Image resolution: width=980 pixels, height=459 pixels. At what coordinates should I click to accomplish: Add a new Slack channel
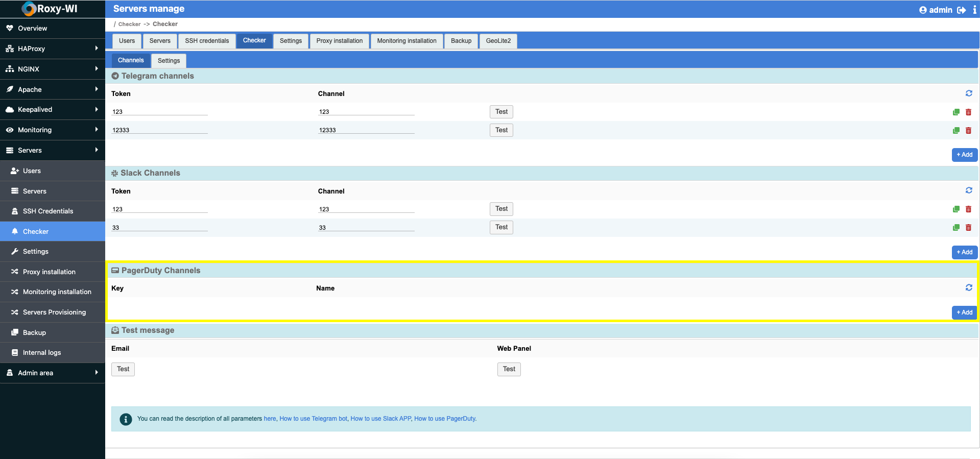(x=965, y=252)
